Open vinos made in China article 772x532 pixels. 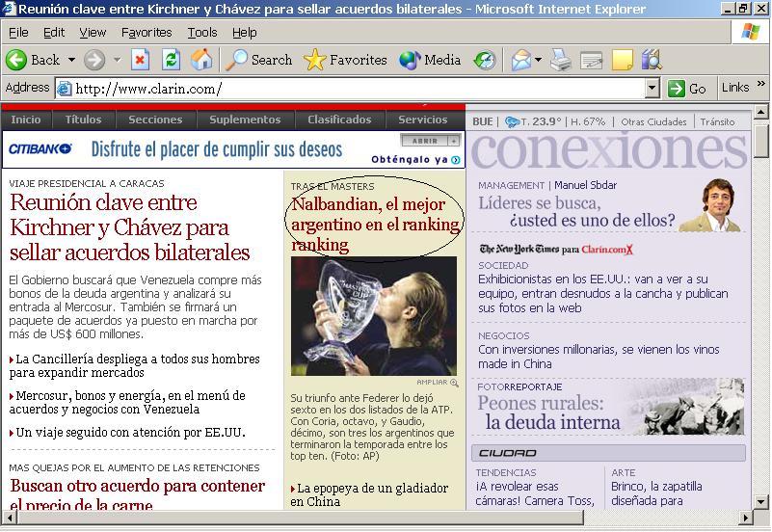(x=599, y=357)
